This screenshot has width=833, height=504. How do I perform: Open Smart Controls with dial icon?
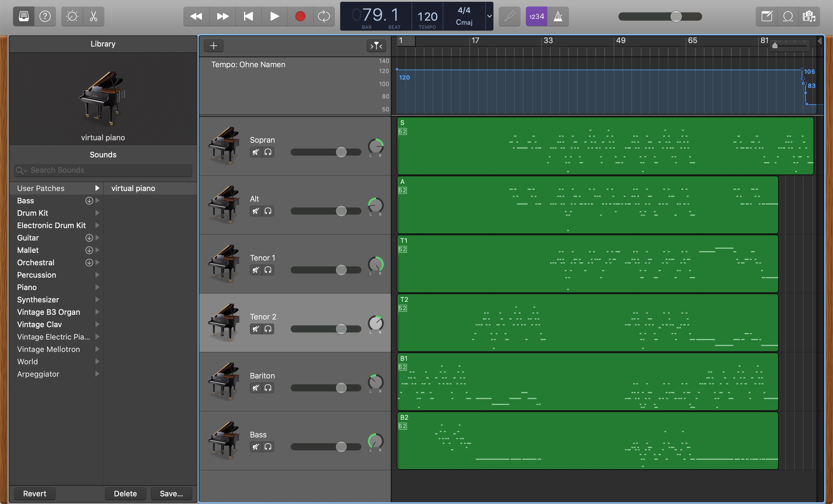pos(72,16)
